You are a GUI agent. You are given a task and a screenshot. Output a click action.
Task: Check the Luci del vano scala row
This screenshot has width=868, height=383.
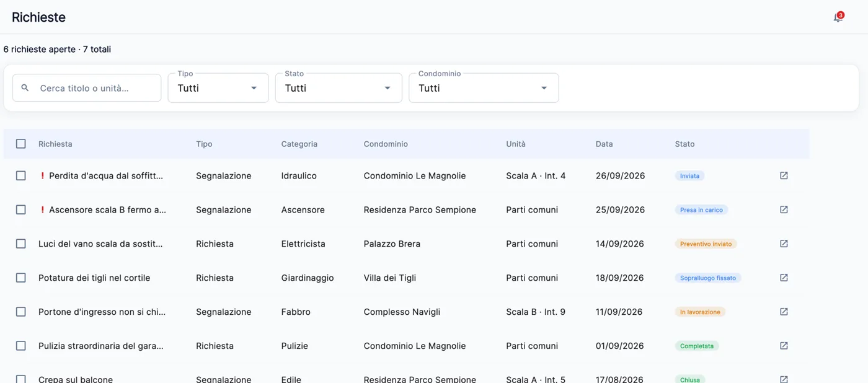pyautogui.click(x=20, y=244)
